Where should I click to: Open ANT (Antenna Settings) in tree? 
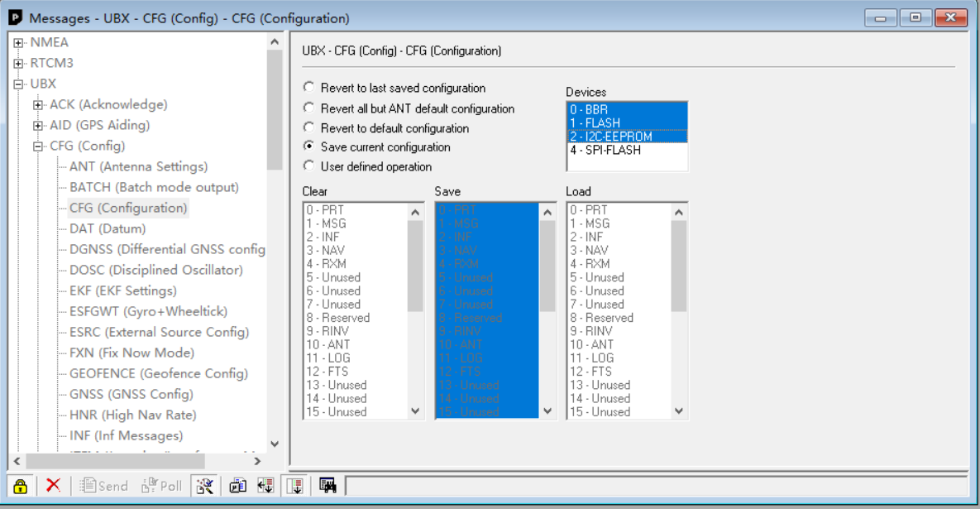138,166
